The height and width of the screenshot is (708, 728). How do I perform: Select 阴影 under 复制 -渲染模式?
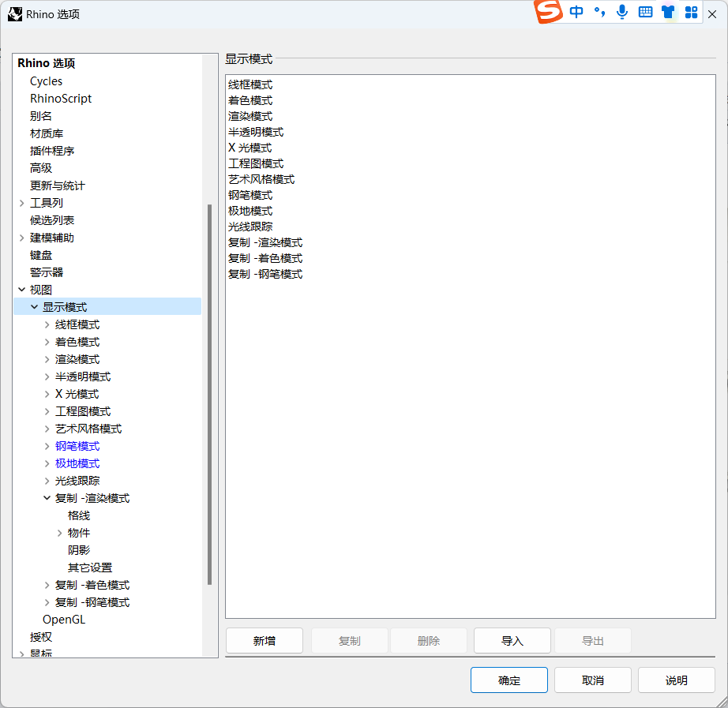(x=79, y=550)
